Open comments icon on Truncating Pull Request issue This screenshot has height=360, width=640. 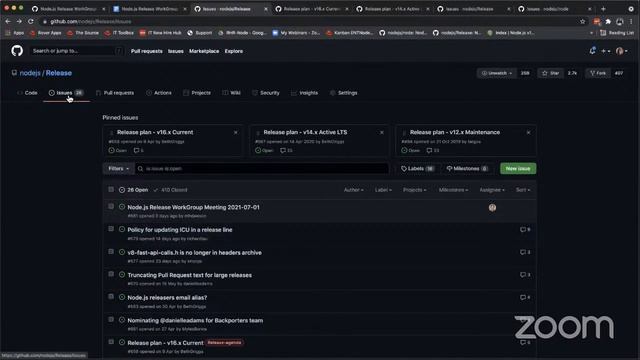click(525, 275)
